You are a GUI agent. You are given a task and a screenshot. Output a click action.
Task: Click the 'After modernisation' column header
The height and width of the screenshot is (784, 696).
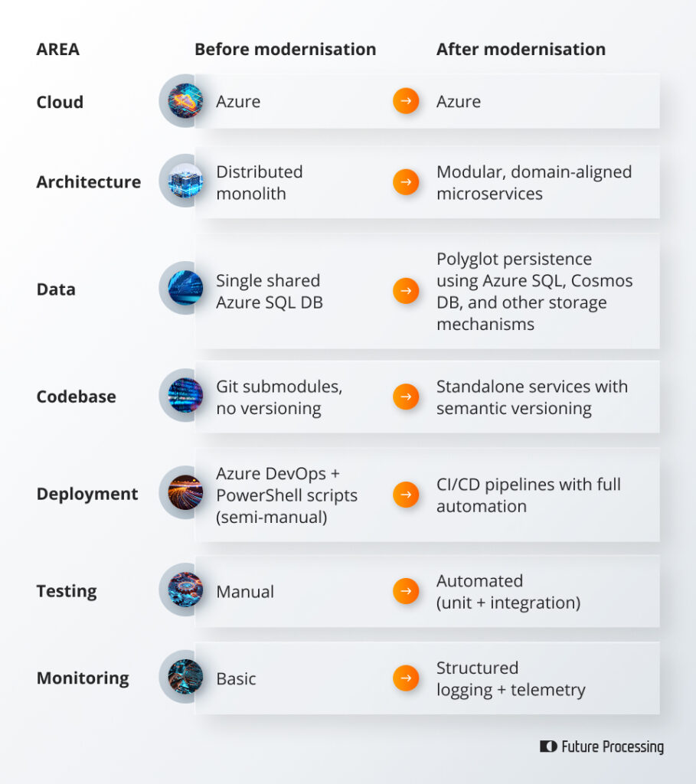tap(521, 50)
